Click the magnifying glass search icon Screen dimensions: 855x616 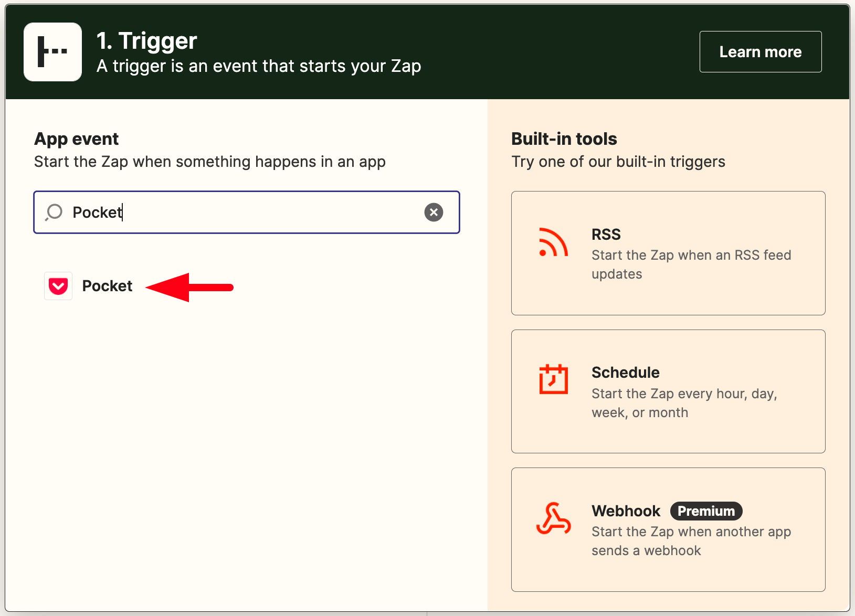pos(54,213)
